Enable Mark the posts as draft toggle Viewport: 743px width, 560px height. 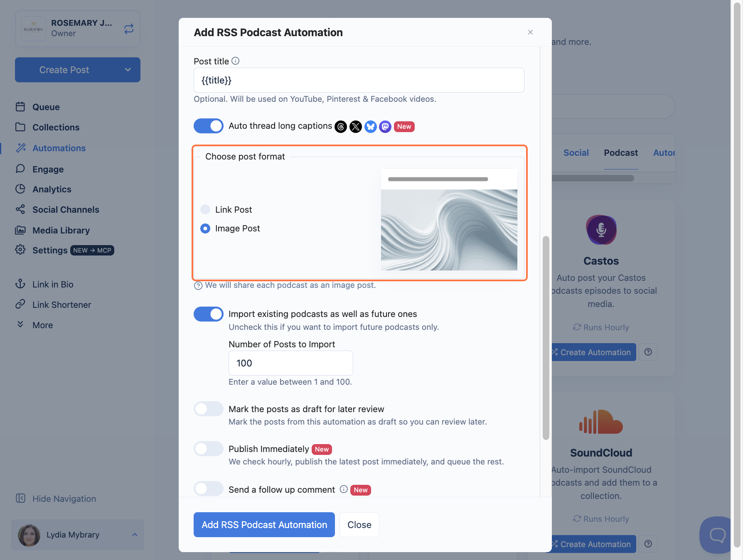(209, 409)
